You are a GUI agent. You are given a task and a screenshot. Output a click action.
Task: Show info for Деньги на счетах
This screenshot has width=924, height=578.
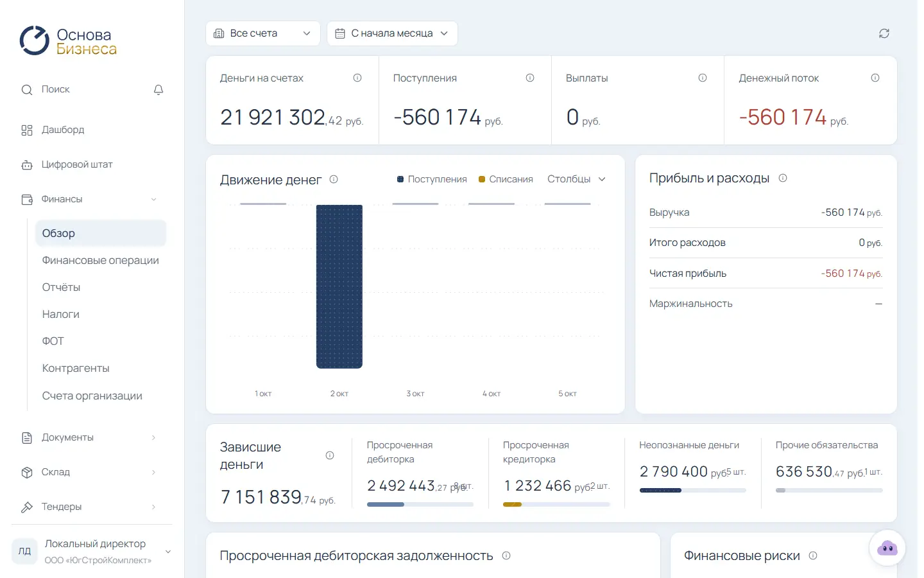pyautogui.click(x=357, y=78)
